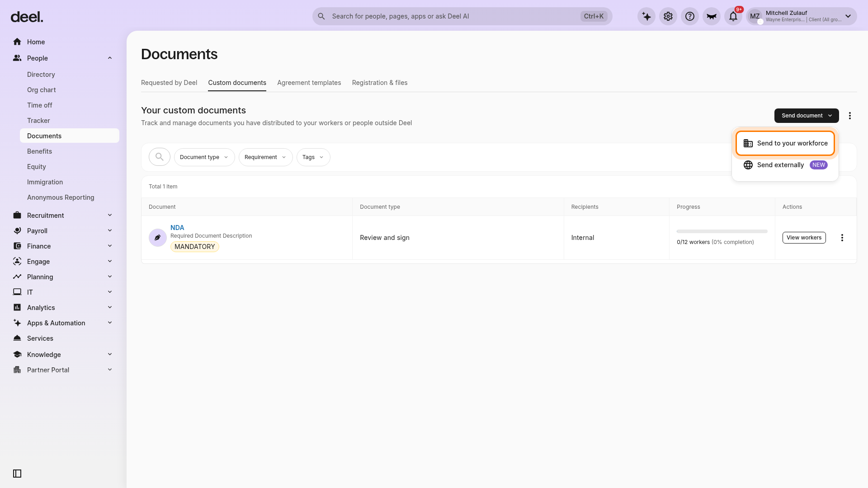The width and height of the screenshot is (868, 488).
Task: Open the notifications bell icon
Action: [x=733, y=17]
